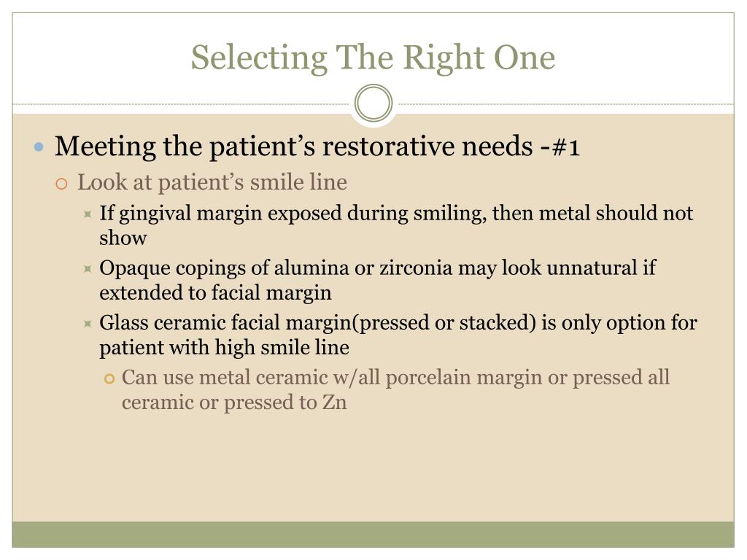Click the orange bullet before "Can use metal"
The height and width of the screenshot is (560, 747).
click(109, 378)
